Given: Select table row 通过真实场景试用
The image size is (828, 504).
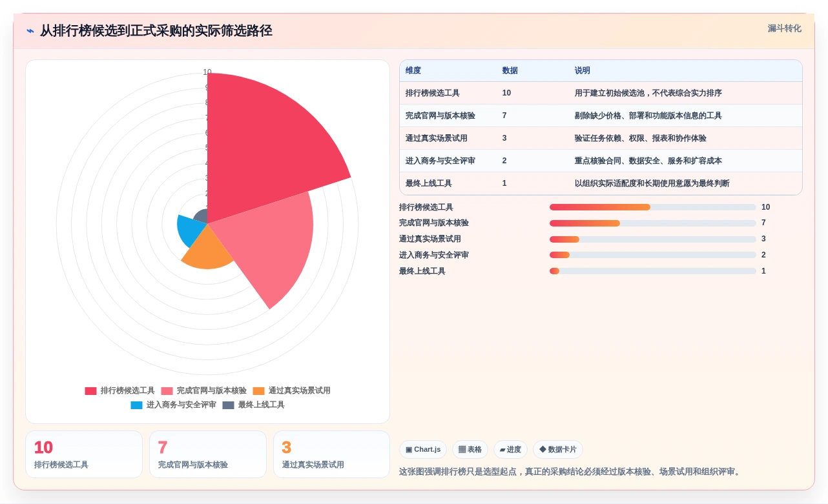Looking at the screenshot, I should coord(601,138).
